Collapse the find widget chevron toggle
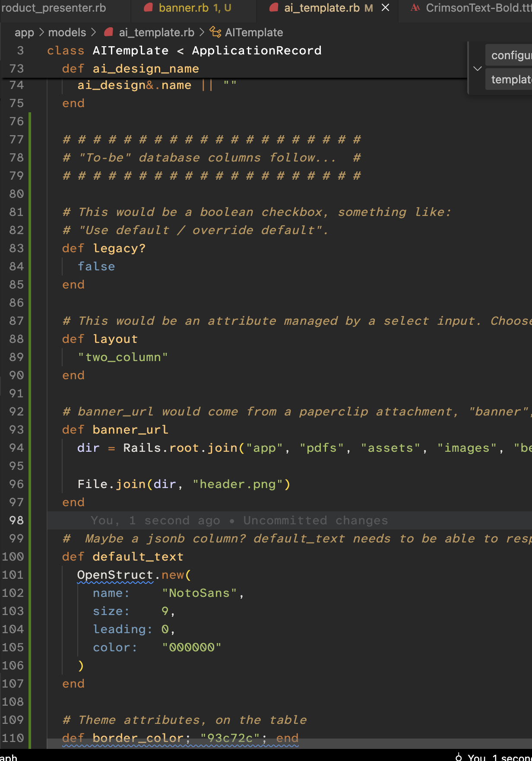This screenshot has width=532, height=761. (x=477, y=68)
